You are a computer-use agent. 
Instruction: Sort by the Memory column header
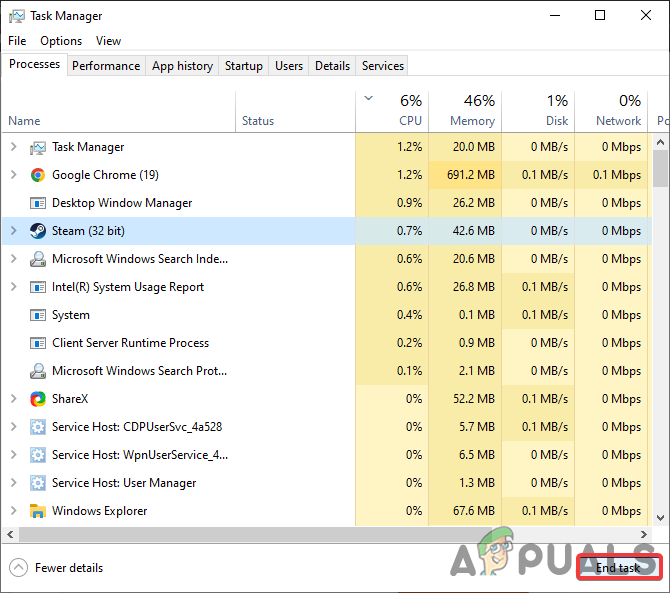[x=465, y=111]
